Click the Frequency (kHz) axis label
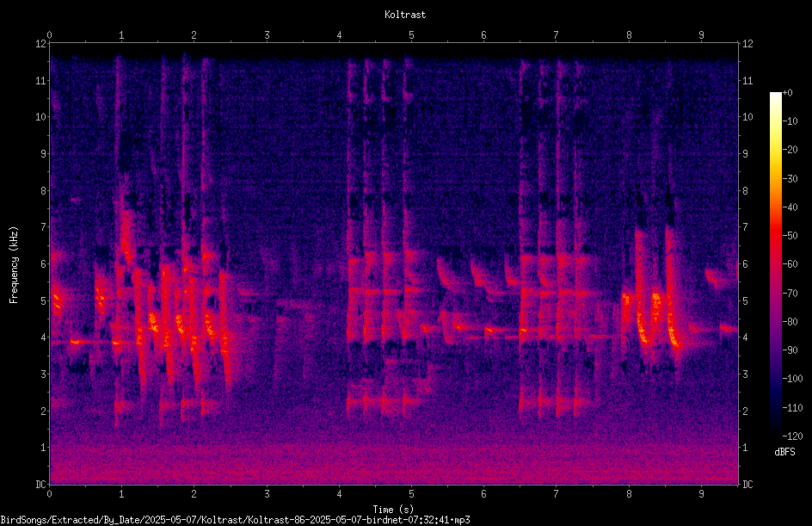Viewport: 812px width, 526px height. point(14,265)
